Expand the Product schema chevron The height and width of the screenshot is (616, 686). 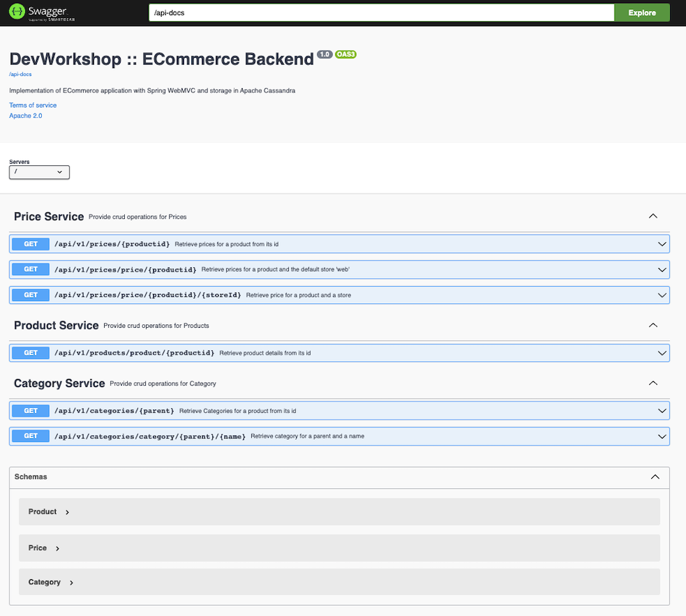tap(67, 512)
